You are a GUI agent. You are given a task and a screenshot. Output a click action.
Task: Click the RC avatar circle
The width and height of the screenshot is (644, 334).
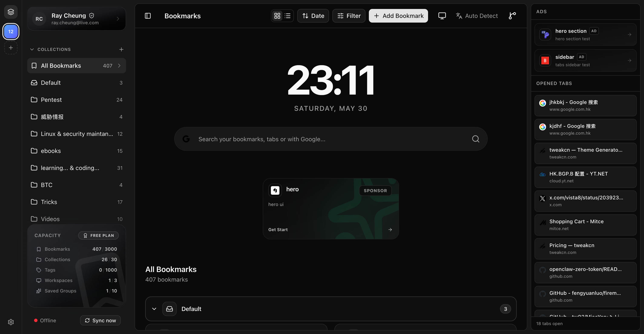pos(39,19)
